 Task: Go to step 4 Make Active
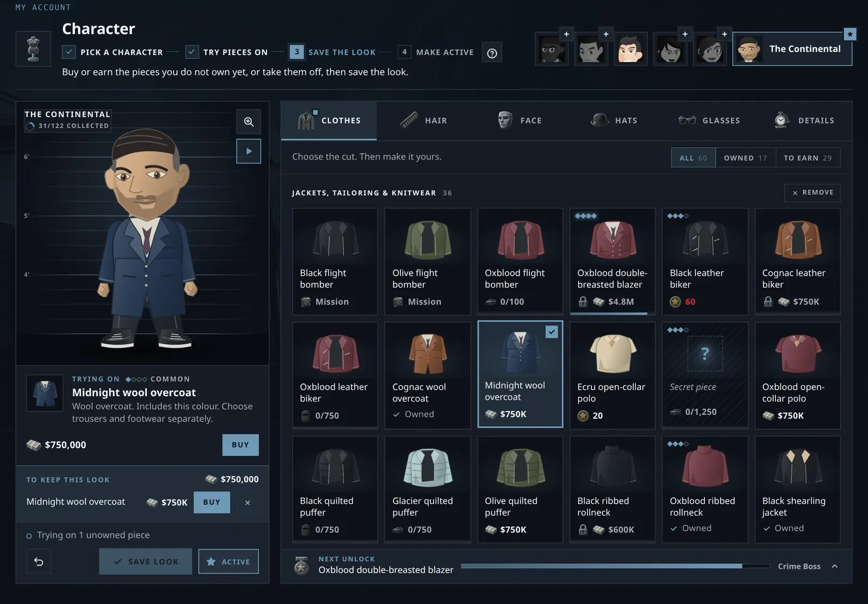point(436,52)
